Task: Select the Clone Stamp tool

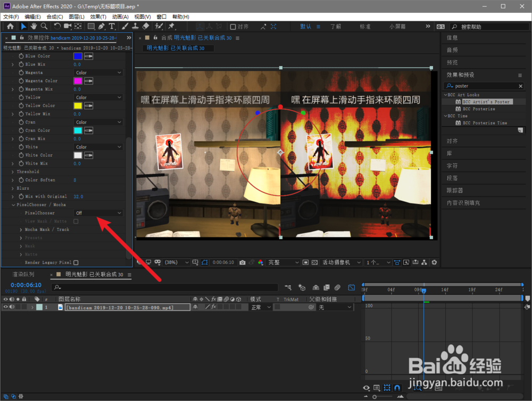Action: click(x=135, y=27)
